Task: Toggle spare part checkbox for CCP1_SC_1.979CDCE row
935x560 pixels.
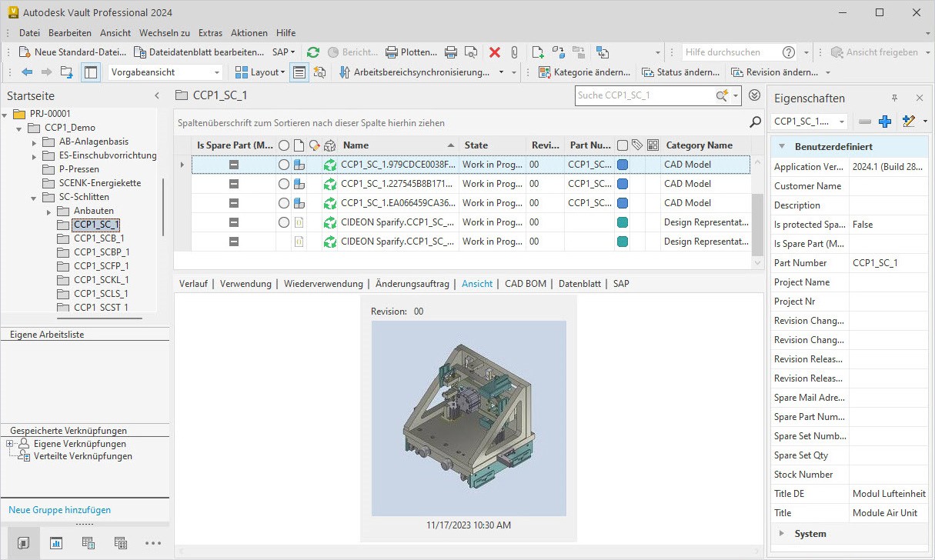Action: [234, 165]
